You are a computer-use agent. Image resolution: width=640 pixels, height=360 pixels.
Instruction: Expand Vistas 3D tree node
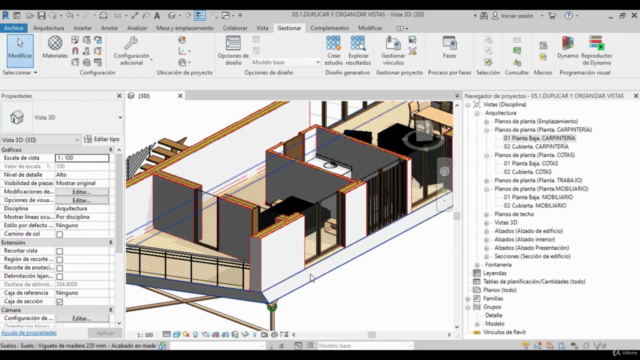(x=487, y=223)
